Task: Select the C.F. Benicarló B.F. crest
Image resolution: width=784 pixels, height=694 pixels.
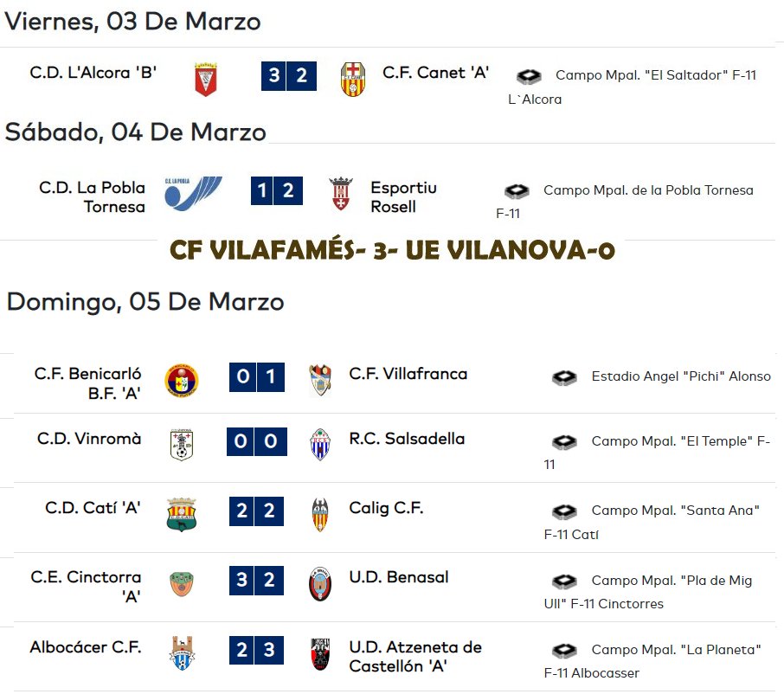Action: pos(182,381)
